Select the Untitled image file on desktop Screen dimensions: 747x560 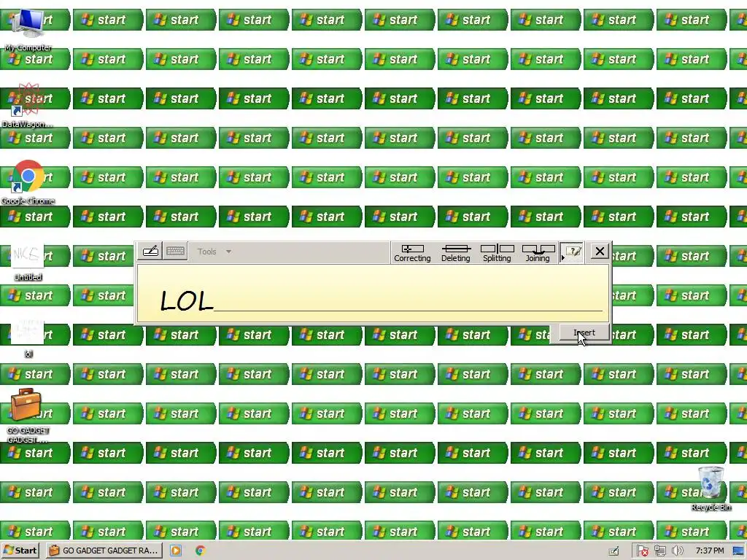pos(28,261)
